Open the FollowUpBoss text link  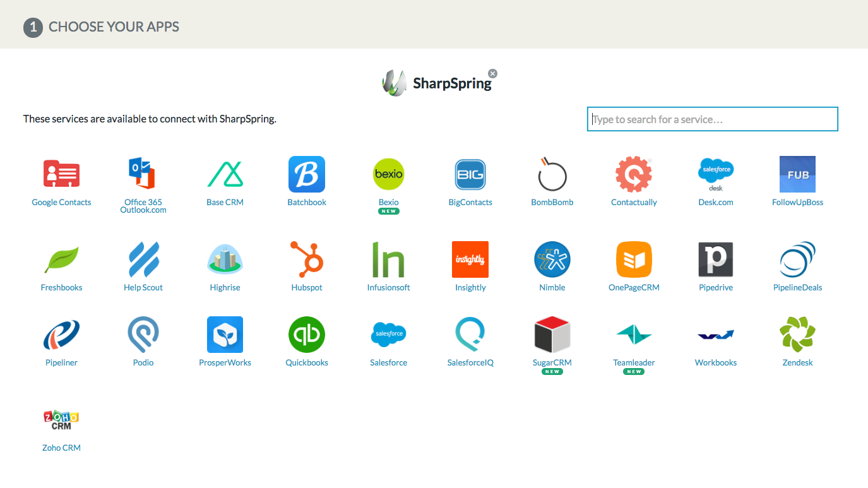tap(798, 203)
